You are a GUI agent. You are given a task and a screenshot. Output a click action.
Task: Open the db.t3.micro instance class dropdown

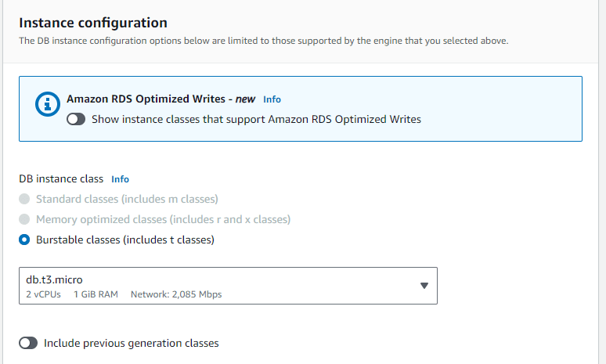click(227, 286)
